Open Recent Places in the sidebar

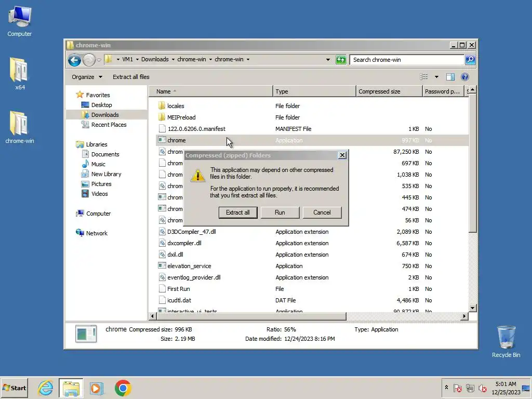tap(109, 125)
